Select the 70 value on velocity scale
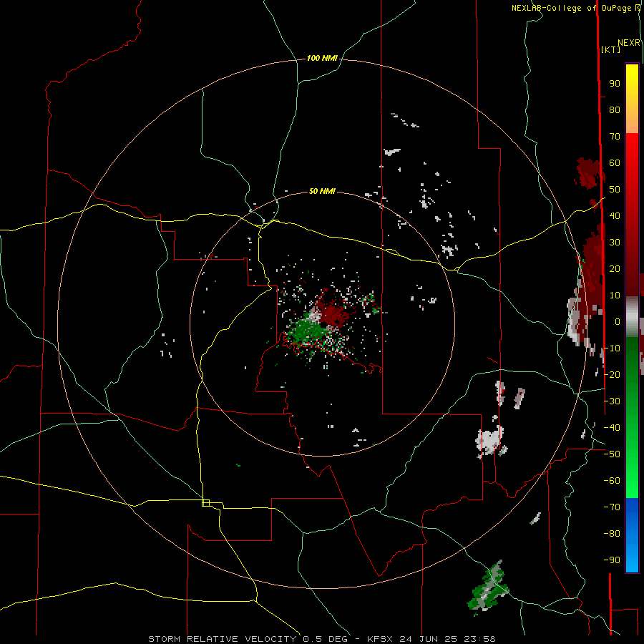 (x=615, y=137)
